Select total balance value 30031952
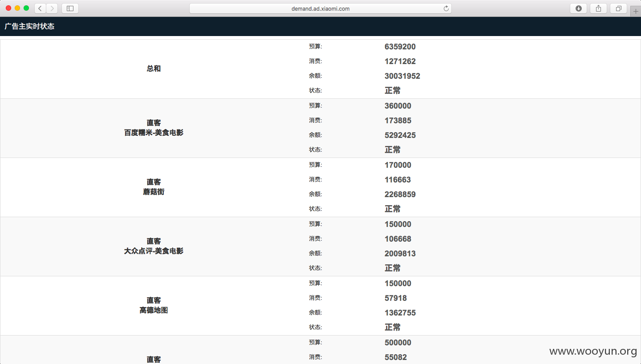This screenshot has height=364, width=641. click(402, 76)
